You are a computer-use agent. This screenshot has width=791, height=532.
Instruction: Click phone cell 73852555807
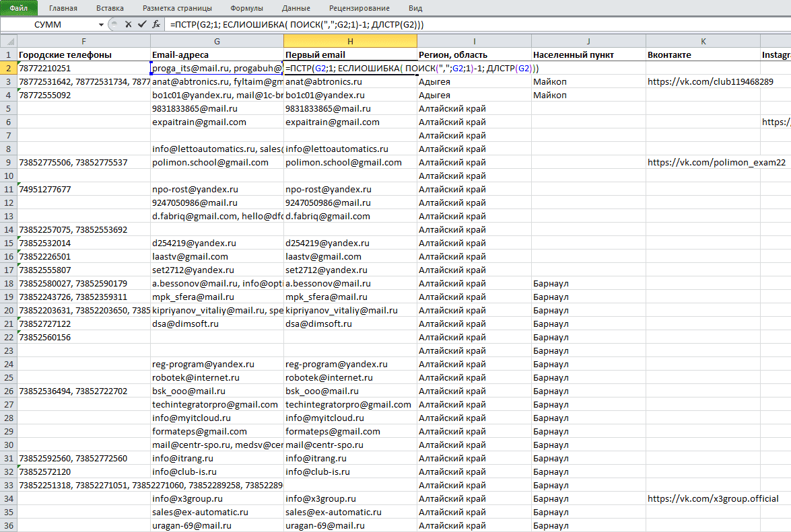click(x=83, y=270)
